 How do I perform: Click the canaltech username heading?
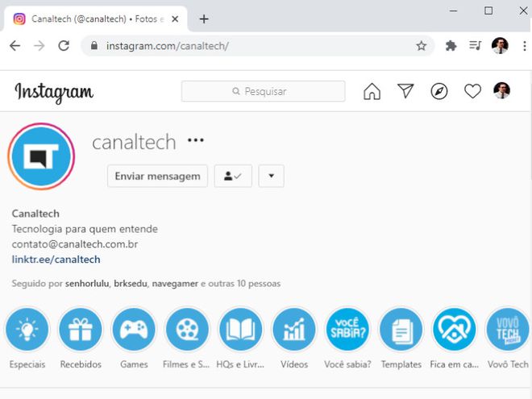(134, 142)
